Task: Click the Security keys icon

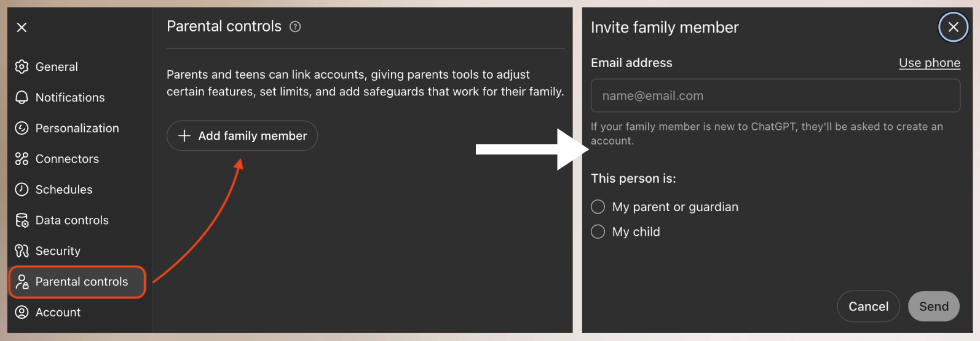Action: [22, 251]
